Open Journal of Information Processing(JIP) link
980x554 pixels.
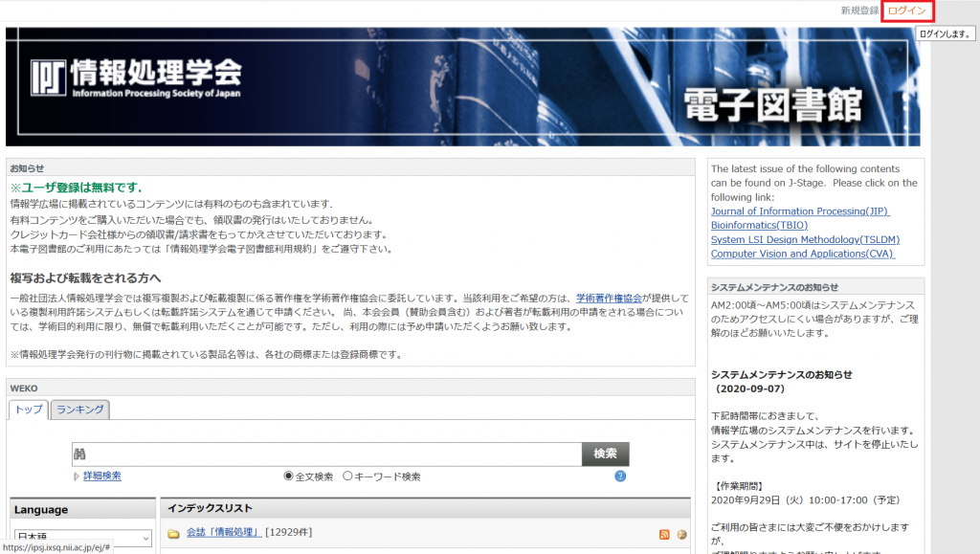pyautogui.click(x=799, y=211)
